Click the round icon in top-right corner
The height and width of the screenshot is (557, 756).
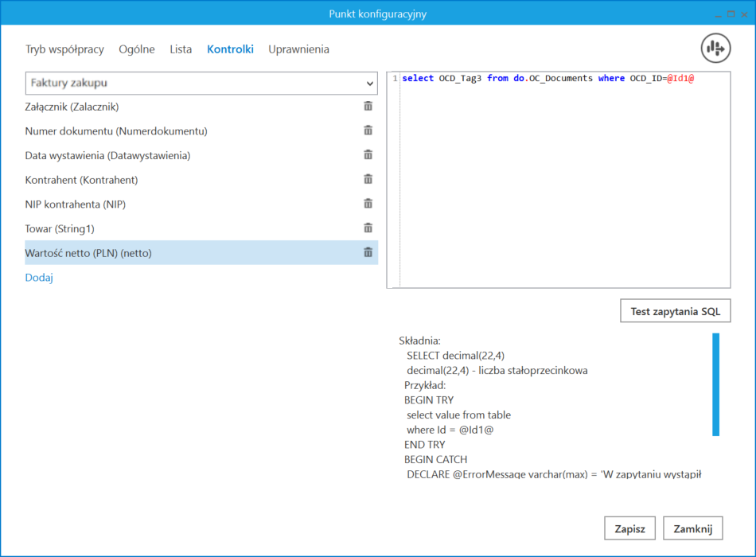point(715,49)
